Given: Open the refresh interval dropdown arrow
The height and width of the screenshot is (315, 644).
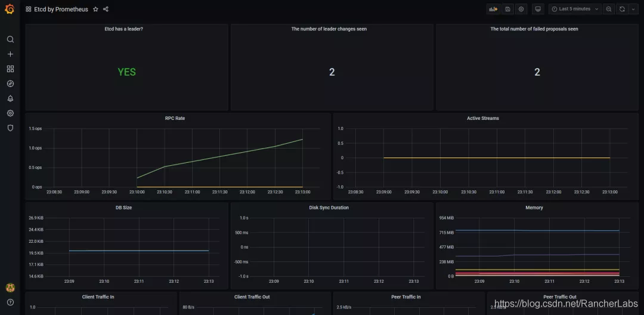Looking at the screenshot, I should point(633,9).
